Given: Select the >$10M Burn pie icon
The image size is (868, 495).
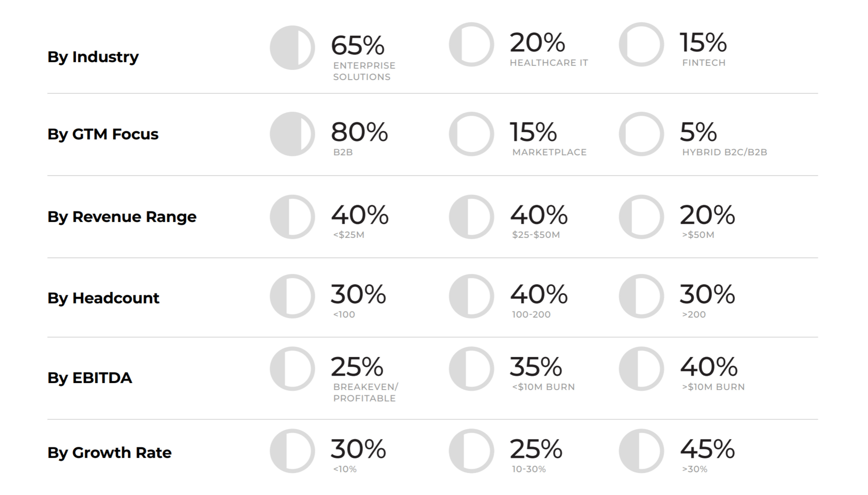Looking at the screenshot, I should point(641,369).
